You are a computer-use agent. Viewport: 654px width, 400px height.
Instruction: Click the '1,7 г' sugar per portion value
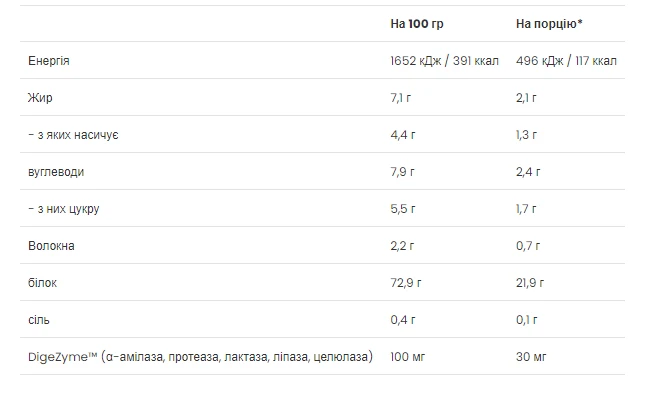click(526, 209)
